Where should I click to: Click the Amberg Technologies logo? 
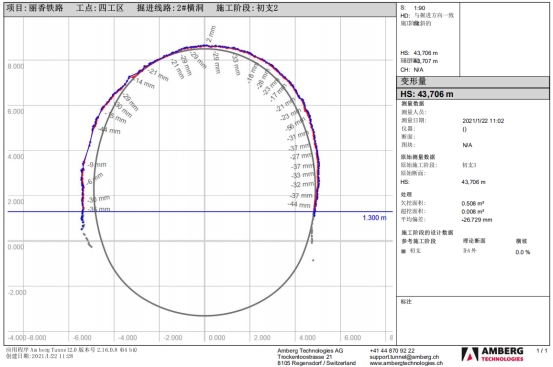pyautogui.click(x=492, y=354)
